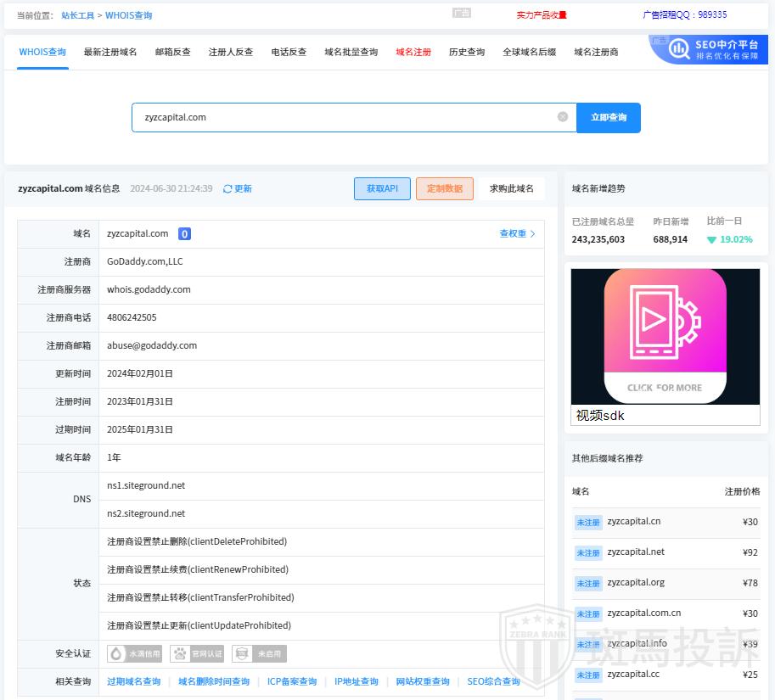Clear the domain search field with X icon
This screenshot has width=775, height=700.
[562, 117]
